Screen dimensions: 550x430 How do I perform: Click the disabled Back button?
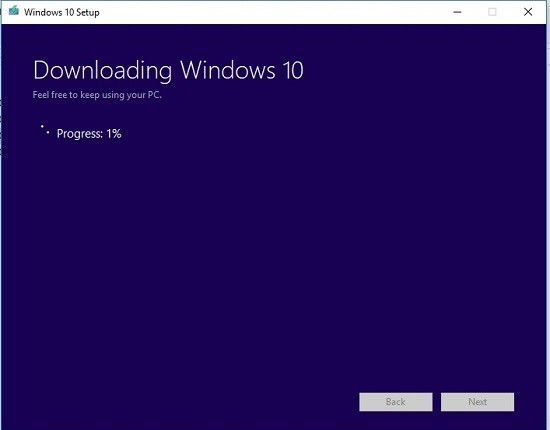[x=396, y=402]
